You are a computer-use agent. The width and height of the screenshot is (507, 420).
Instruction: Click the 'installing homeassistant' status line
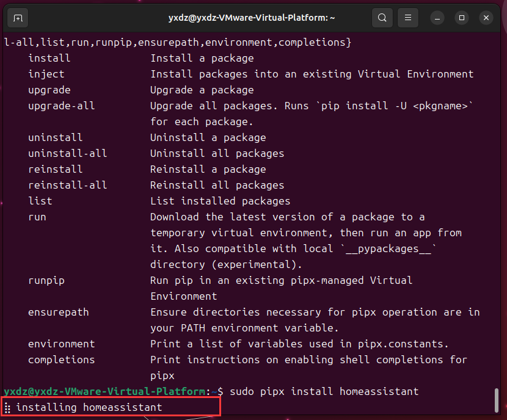click(x=89, y=407)
